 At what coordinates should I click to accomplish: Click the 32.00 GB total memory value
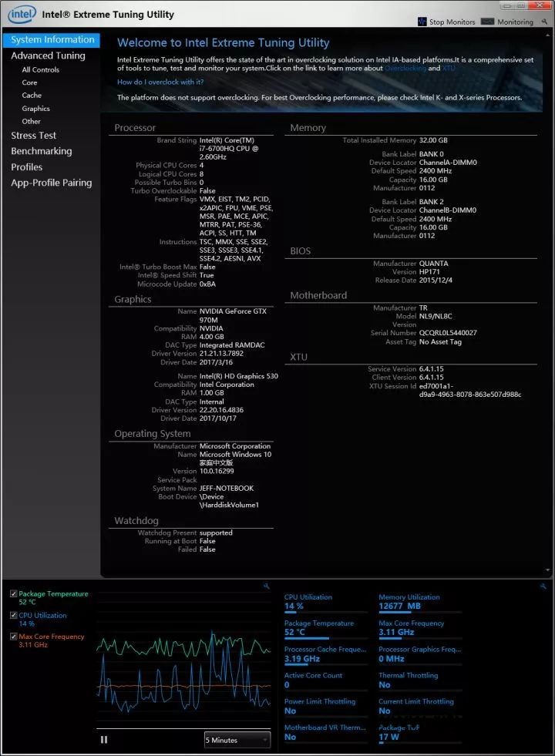pyautogui.click(x=433, y=139)
